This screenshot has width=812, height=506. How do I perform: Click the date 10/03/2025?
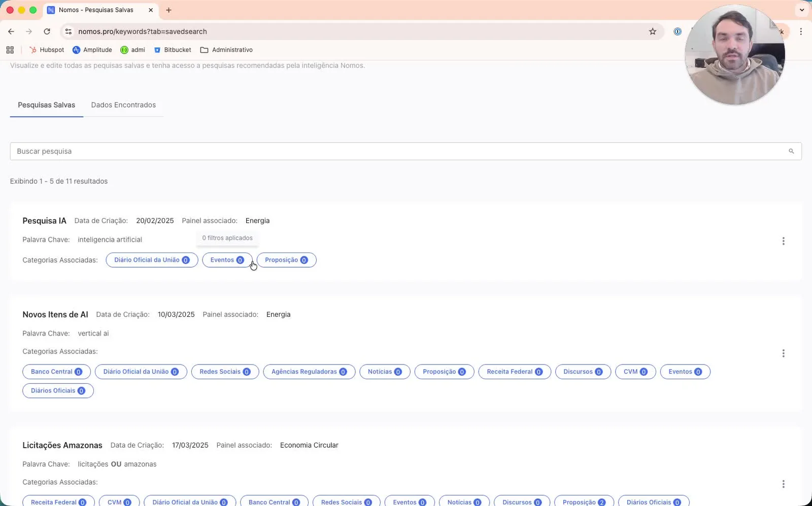coord(176,314)
